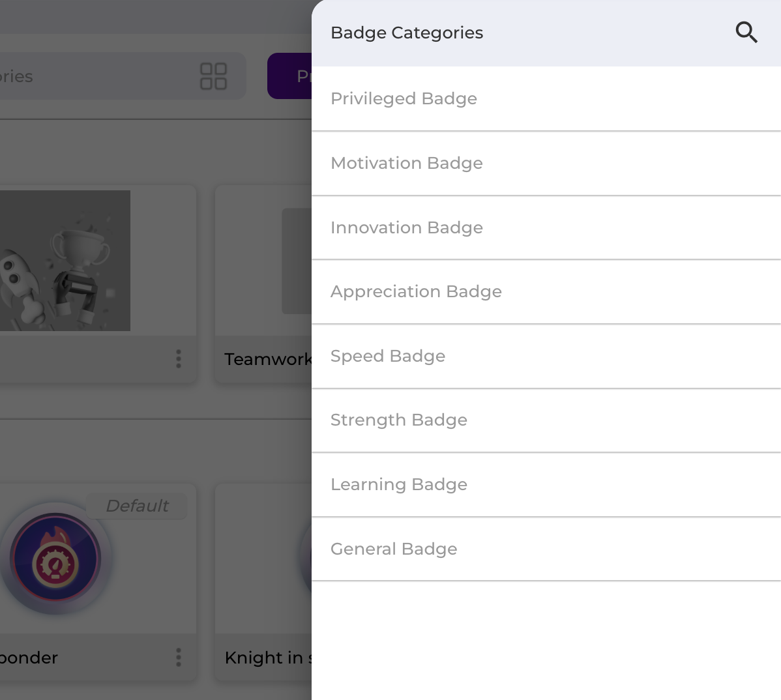
Task: Select the Learning Badge category
Action: click(398, 484)
